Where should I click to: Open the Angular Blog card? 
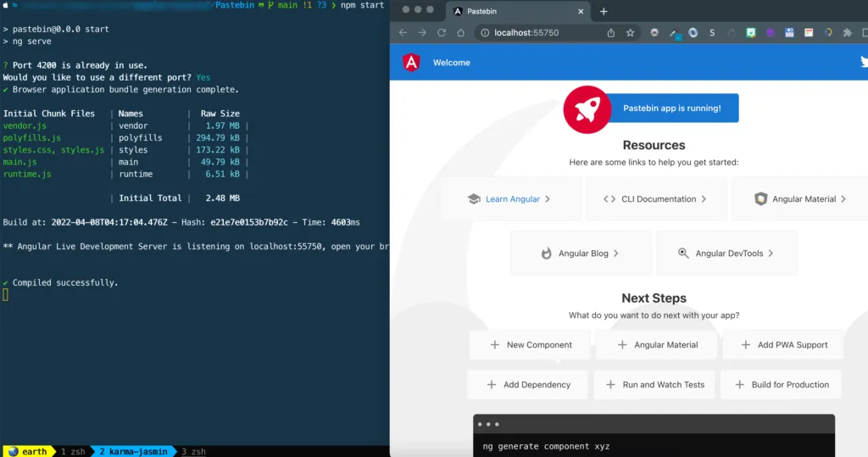(581, 254)
